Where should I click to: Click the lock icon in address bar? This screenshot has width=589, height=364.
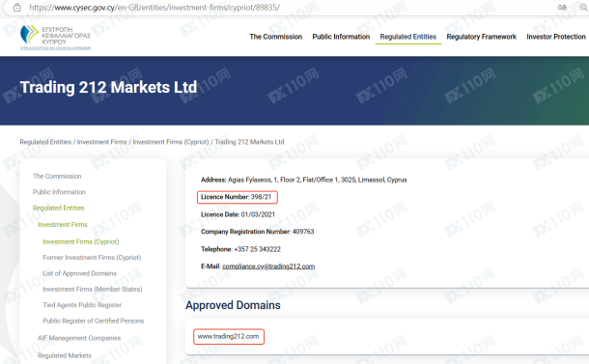click(x=17, y=8)
